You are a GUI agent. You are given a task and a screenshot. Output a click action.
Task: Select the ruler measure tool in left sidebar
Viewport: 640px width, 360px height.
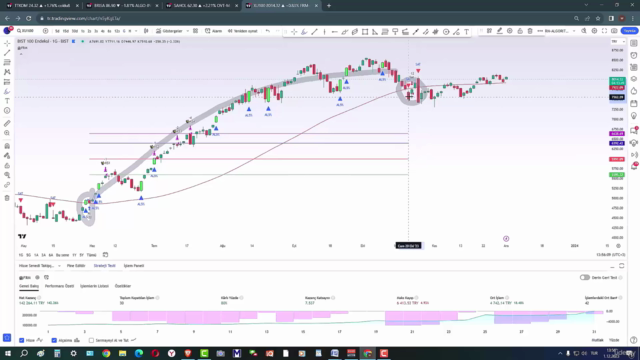click(7, 123)
